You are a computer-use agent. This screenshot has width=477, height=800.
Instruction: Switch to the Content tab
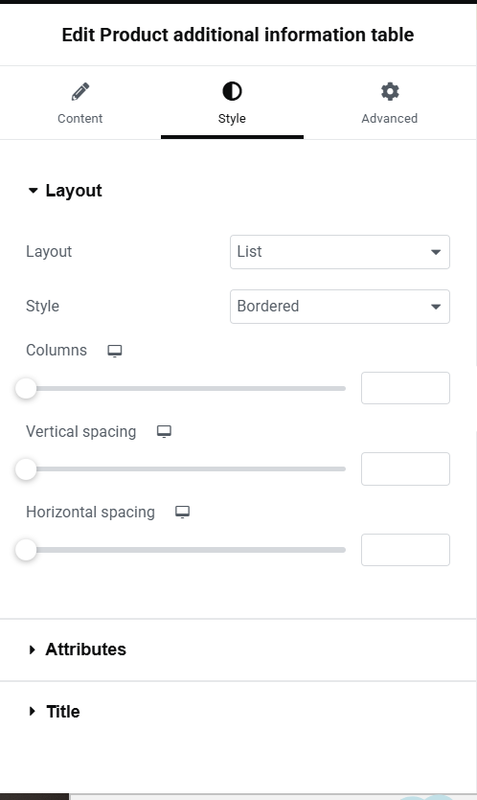(x=80, y=103)
